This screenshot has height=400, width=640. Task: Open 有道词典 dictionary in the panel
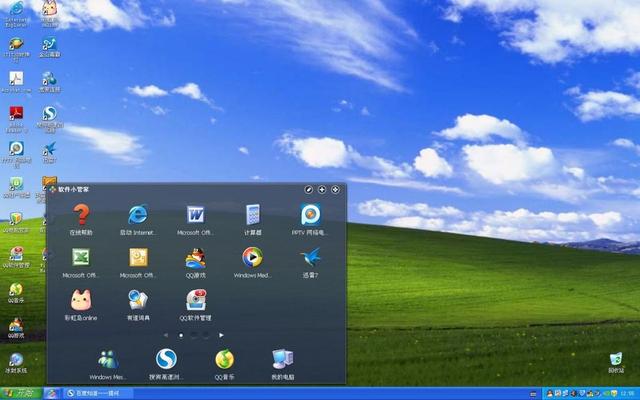138,300
